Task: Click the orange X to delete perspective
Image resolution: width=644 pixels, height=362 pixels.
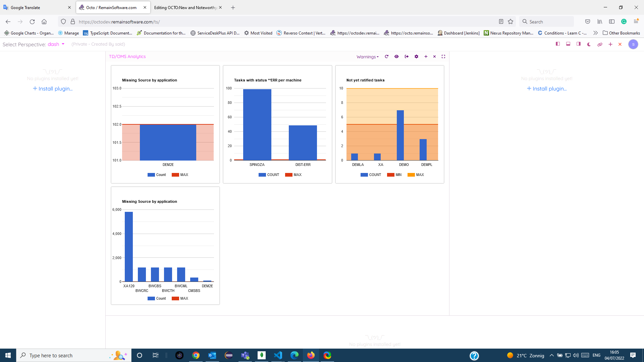Action: click(620, 44)
